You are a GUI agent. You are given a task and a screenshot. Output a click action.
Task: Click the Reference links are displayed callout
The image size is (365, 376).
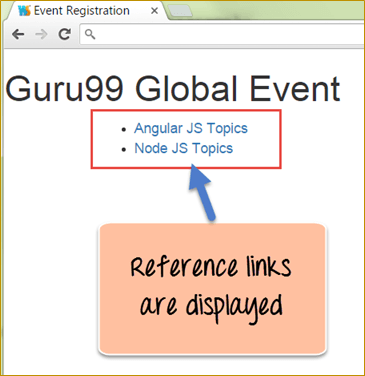point(212,289)
